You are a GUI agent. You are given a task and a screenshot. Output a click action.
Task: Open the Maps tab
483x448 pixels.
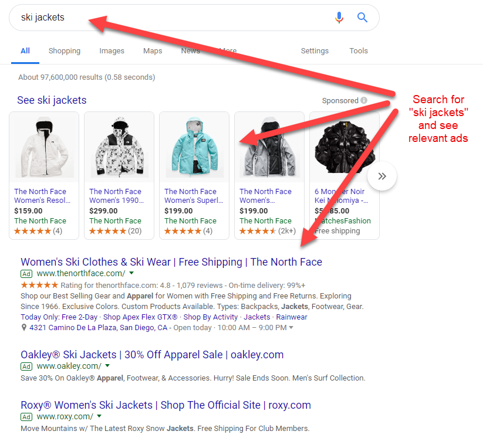(153, 51)
